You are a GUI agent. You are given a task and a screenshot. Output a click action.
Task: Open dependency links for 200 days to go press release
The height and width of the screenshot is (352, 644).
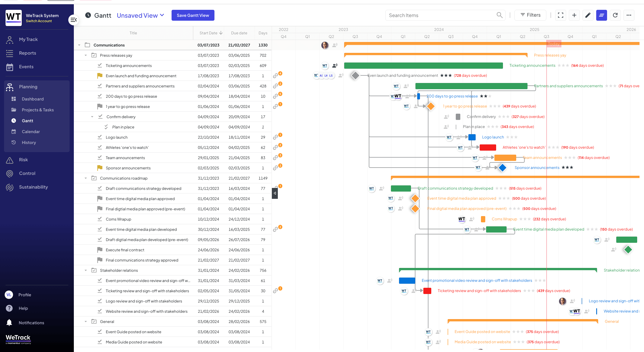[275, 96]
